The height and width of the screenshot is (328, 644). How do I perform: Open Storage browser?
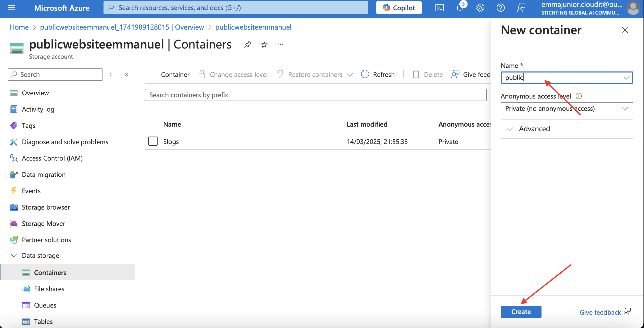pos(46,207)
